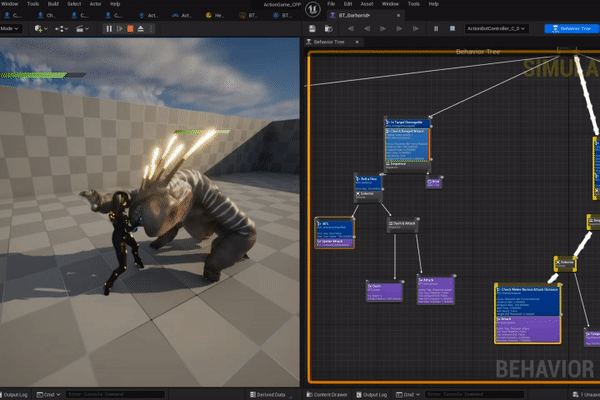Click the unsaved assets indicator

click(586, 395)
